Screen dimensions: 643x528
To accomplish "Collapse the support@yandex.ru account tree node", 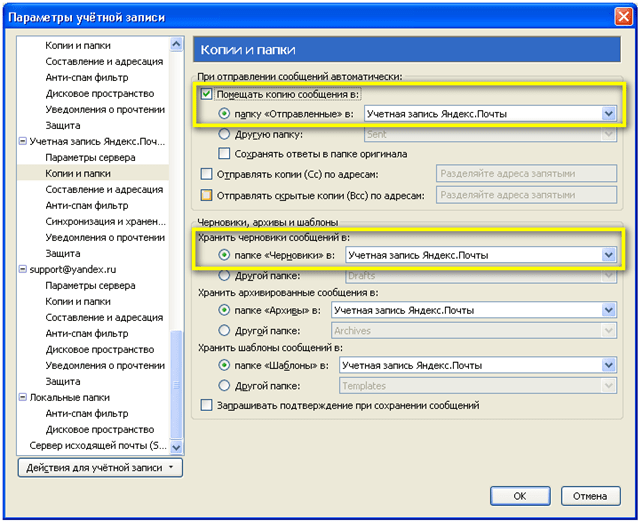I will pyautogui.click(x=23, y=270).
